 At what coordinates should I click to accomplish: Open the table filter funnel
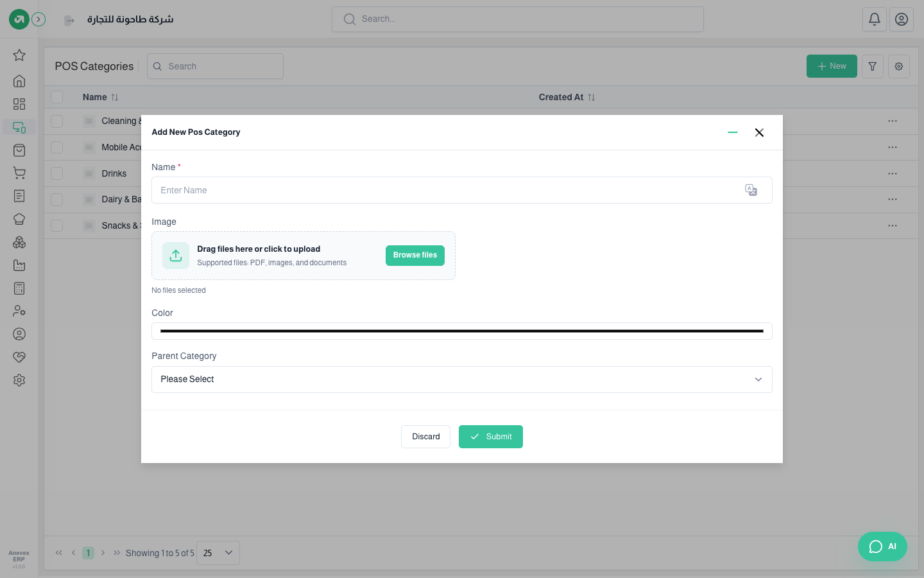pyautogui.click(x=873, y=66)
